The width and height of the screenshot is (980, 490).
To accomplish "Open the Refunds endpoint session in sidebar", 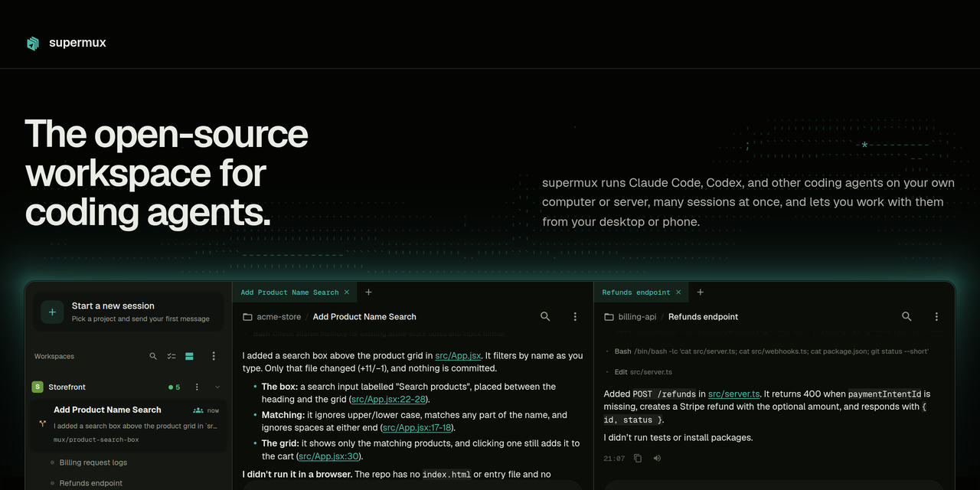I will coord(91,483).
